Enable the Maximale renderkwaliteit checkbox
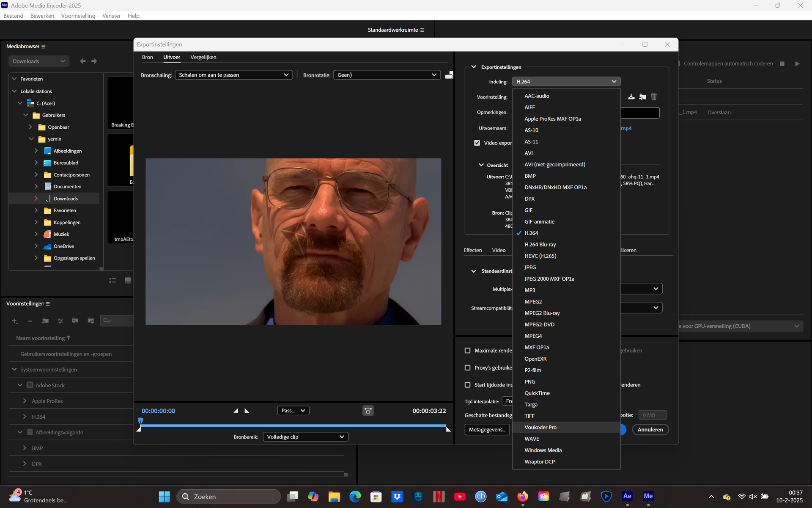Viewport: 812px width, 508px height. (467, 351)
